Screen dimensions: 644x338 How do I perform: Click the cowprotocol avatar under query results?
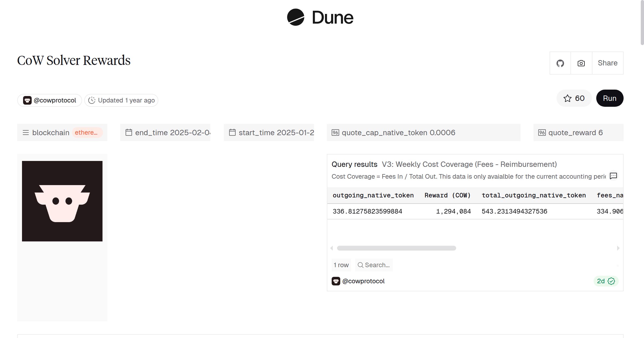click(x=336, y=281)
